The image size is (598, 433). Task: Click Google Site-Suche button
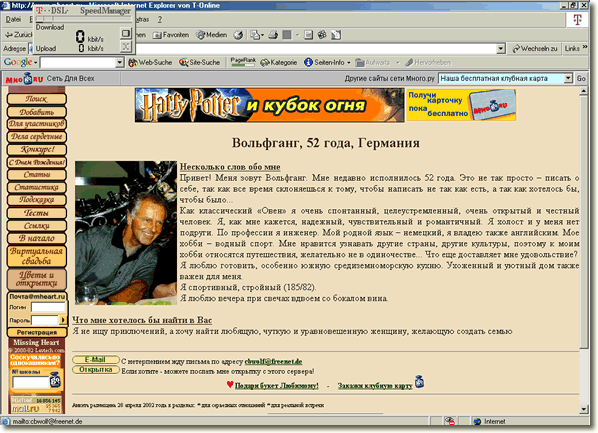[x=199, y=62]
